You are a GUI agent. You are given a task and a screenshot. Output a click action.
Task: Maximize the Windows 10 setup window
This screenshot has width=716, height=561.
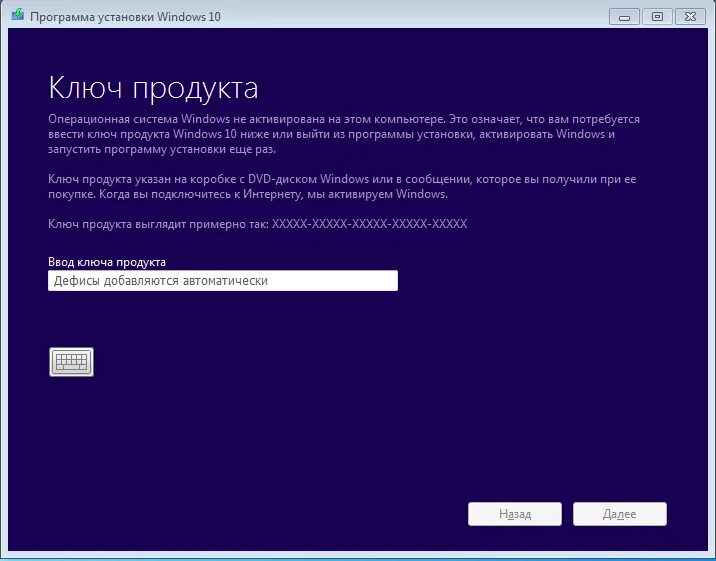click(x=657, y=17)
